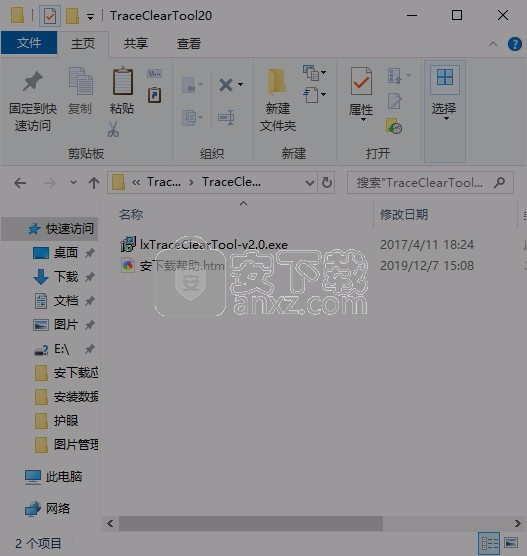Open Customize Quick Access Toolbar dropdown
Screen dimensions: 527x556
pyautogui.click(x=90, y=17)
